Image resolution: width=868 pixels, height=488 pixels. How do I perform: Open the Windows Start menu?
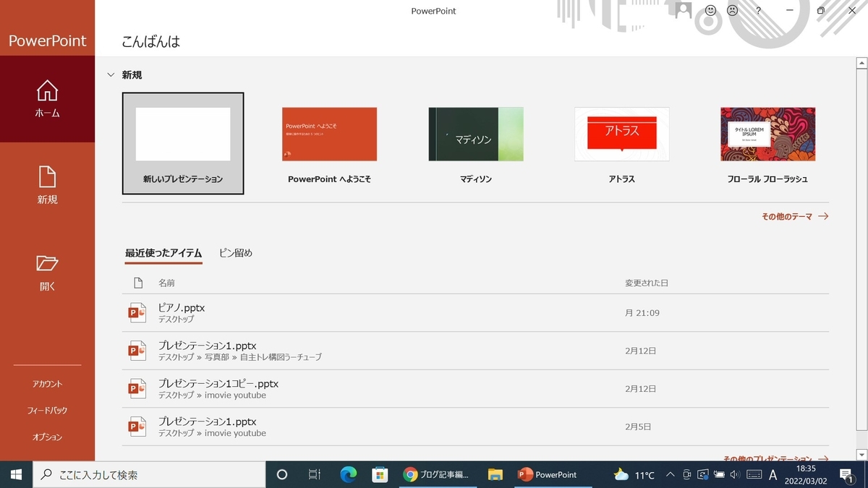coord(16,474)
